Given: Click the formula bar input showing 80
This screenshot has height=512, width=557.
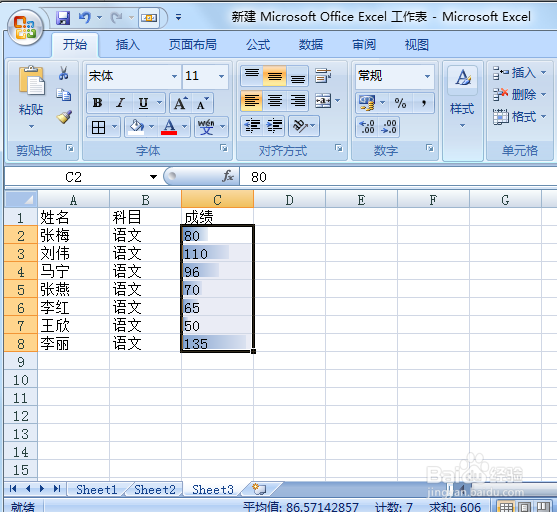Looking at the screenshot, I should (398, 177).
